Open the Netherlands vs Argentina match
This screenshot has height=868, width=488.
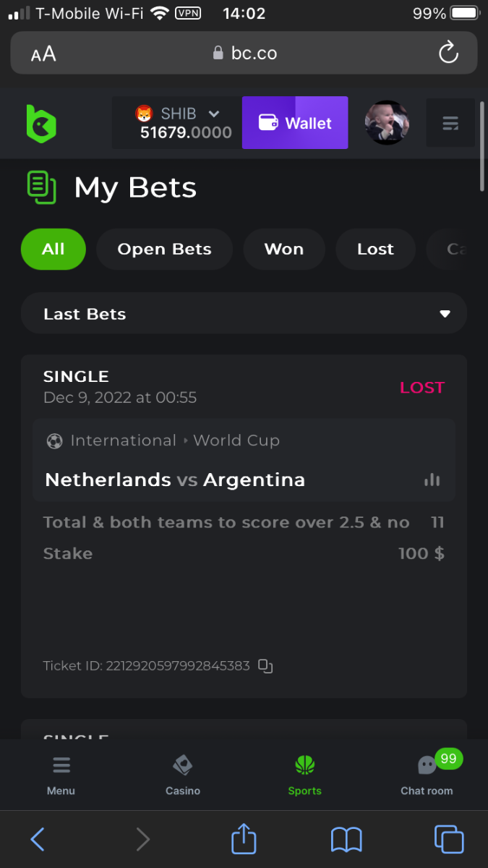(x=175, y=480)
